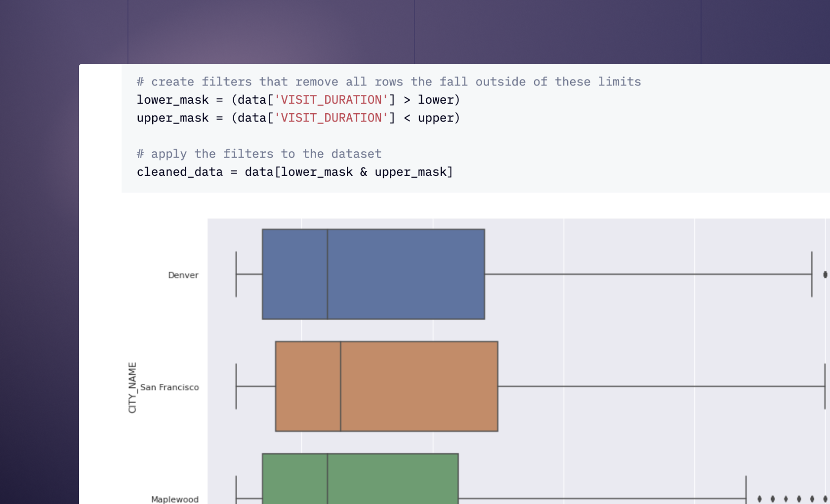830x504 pixels.
Task: Click the upper_mask assignment line of code
Action: pos(298,118)
